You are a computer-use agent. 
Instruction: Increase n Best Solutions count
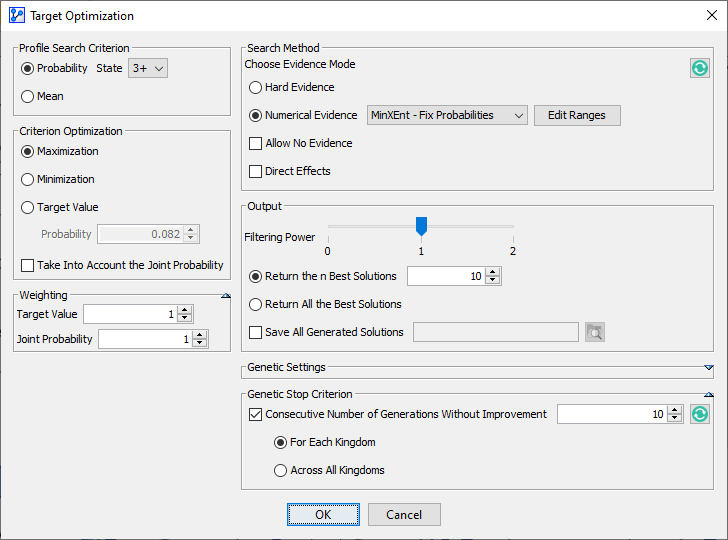click(493, 272)
